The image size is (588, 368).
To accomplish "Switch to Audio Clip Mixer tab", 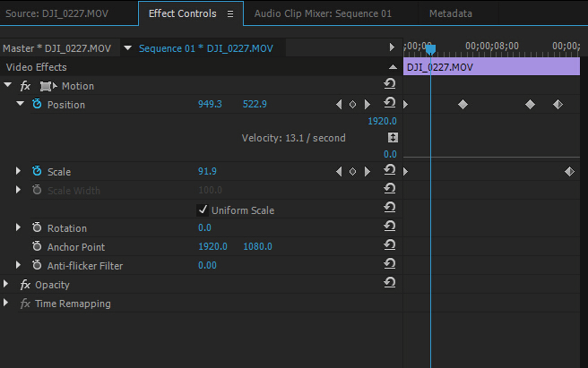I will click(323, 13).
